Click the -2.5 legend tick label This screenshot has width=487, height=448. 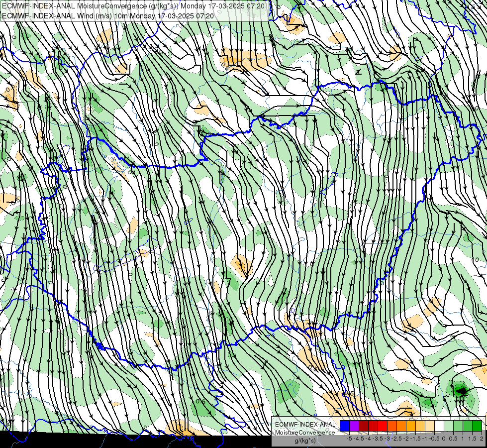[x=396, y=439]
